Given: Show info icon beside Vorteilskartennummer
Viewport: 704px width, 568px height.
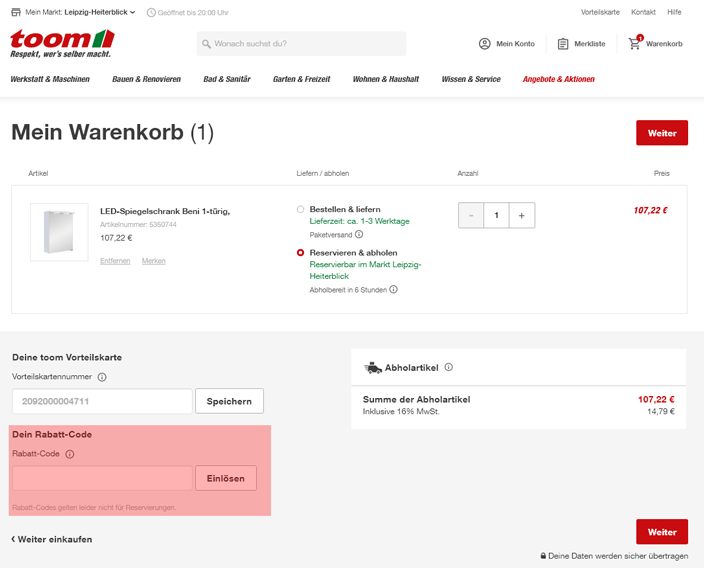Looking at the screenshot, I should pyautogui.click(x=102, y=377).
